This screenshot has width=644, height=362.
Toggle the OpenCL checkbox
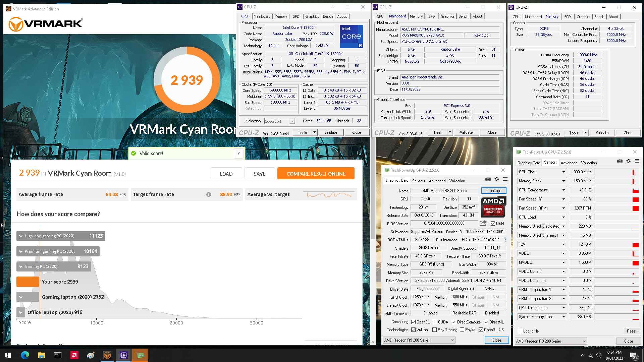coord(413,322)
